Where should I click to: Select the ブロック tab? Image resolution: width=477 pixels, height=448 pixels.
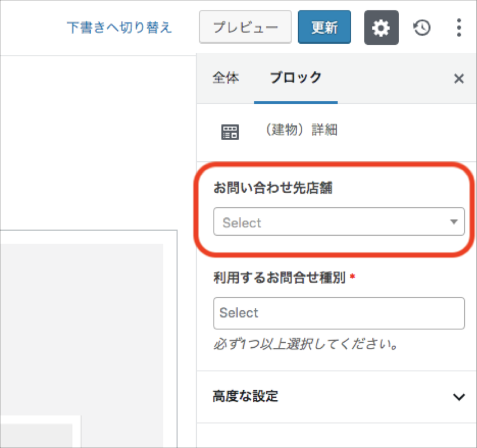point(295,78)
